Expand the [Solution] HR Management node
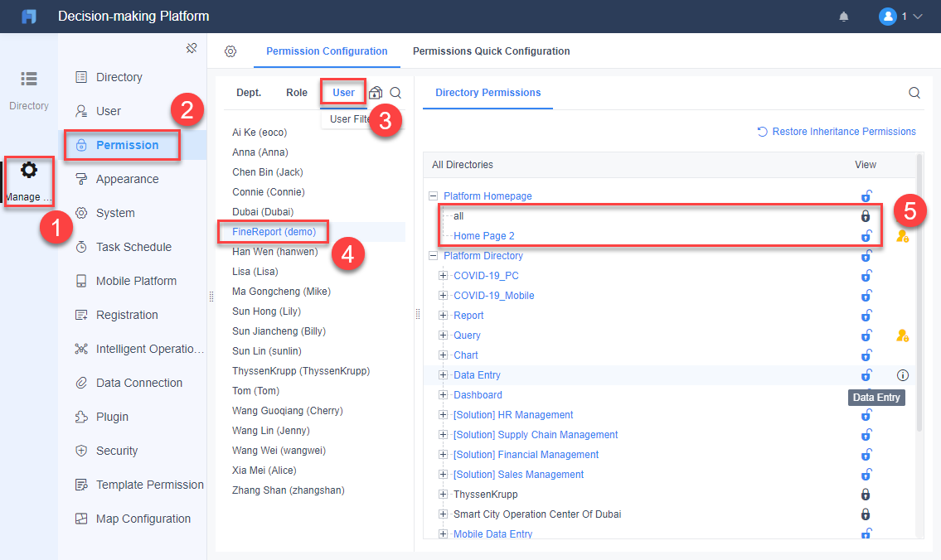The height and width of the screenshot is (560, 941). [443, 415]
